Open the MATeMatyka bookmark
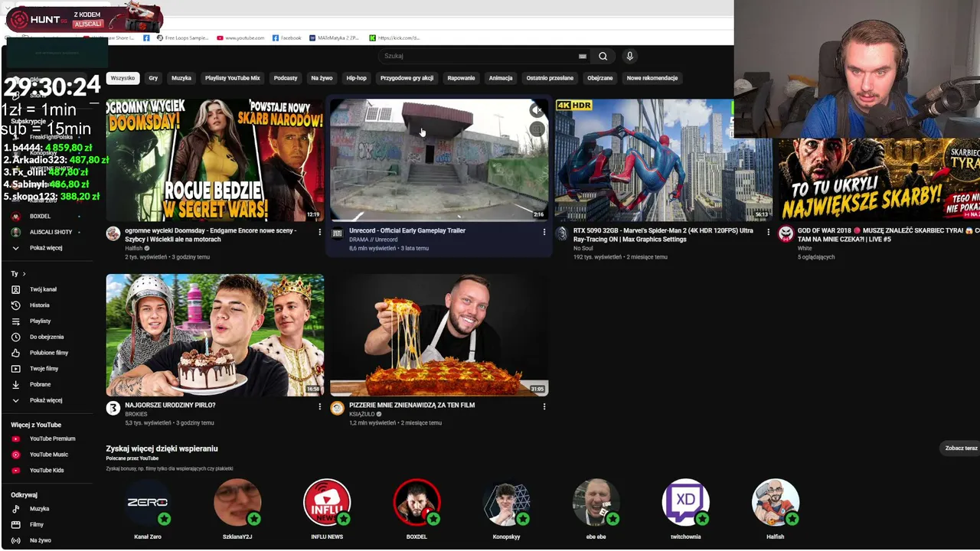This screenshot has width=980, height=551. coord(335,37)
